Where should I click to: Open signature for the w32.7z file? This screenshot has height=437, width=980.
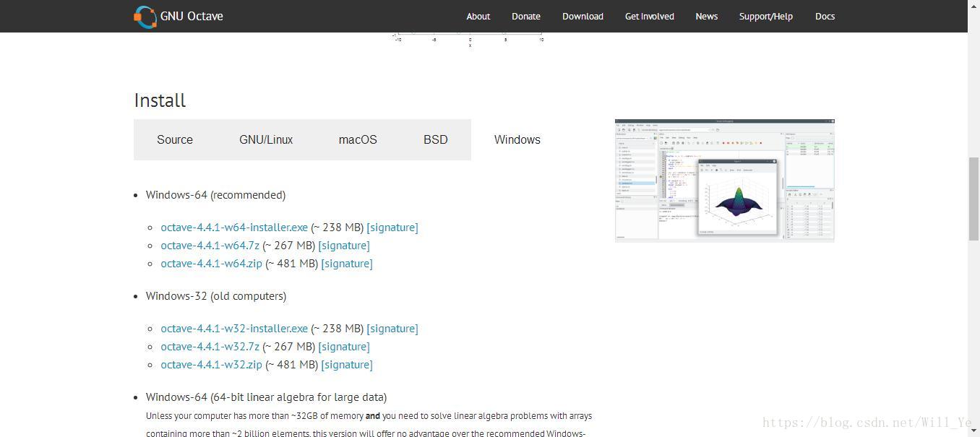pos(344,347)
